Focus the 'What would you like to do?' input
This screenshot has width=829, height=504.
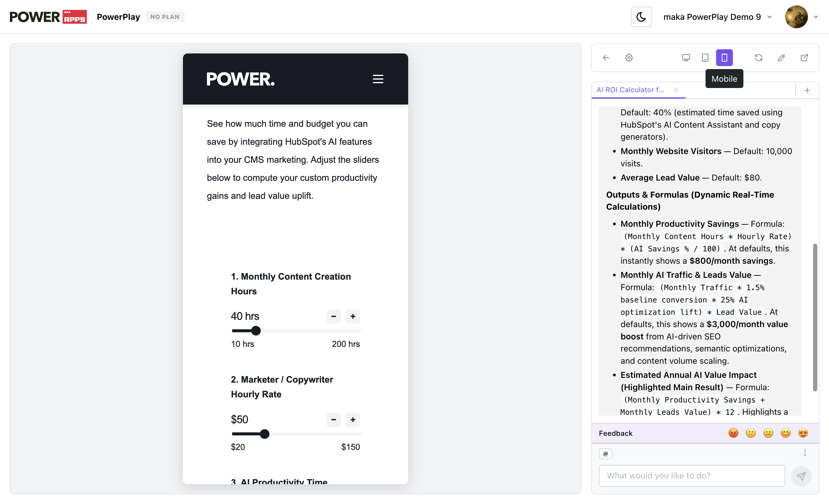click(x=692, y=476)
